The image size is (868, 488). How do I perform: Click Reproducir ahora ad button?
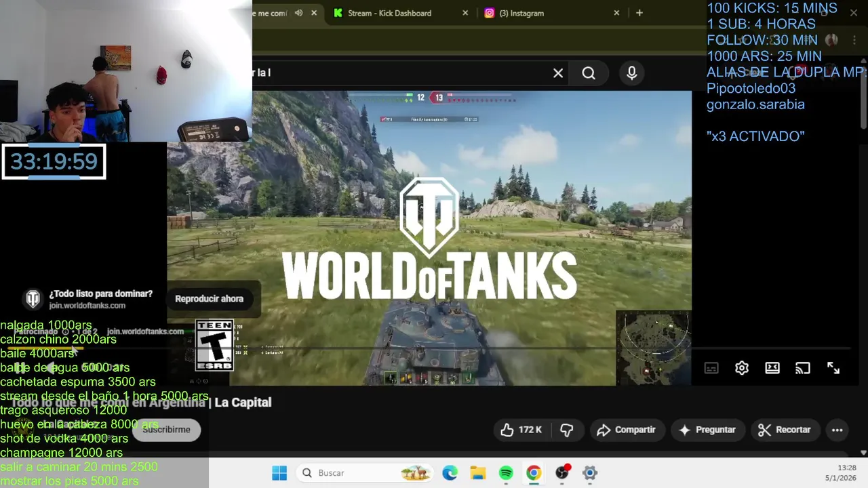[209, 299]
